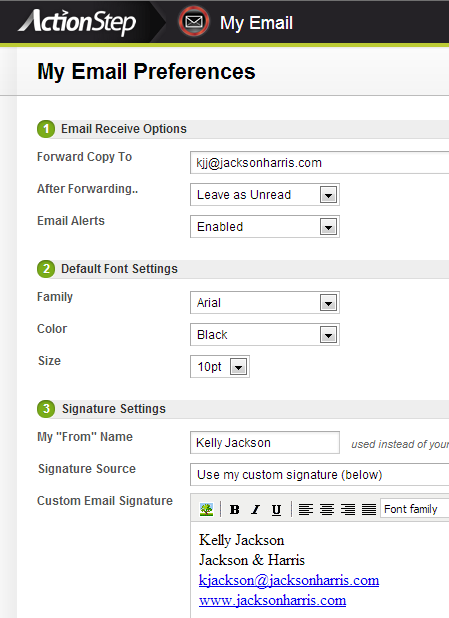Image resolution: width=449 pixels, height=618 pixels.
Task: Toggle underline in signature editor
Action: 276,510
